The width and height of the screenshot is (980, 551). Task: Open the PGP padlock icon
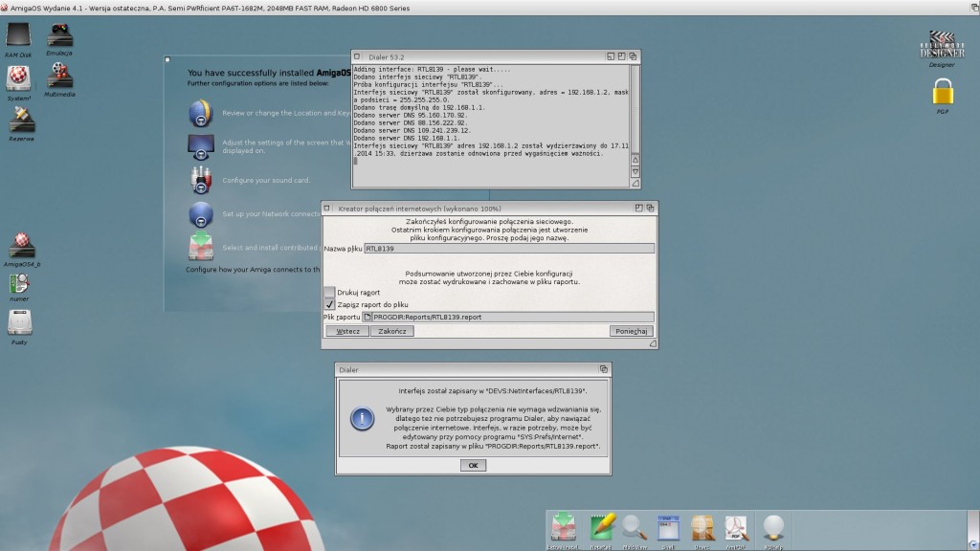[x=943, y=92]
